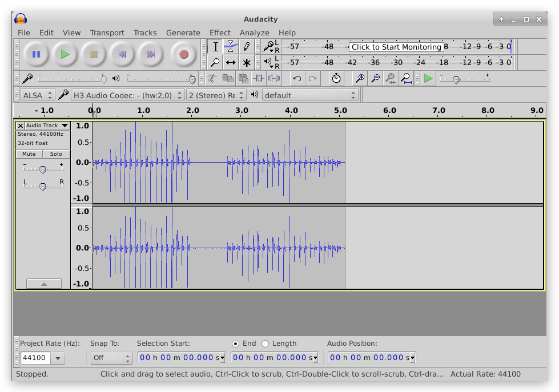This screenshot has height=392, width=559.
Task: Open the playback meter speaker menu
Action: (268, 62)
